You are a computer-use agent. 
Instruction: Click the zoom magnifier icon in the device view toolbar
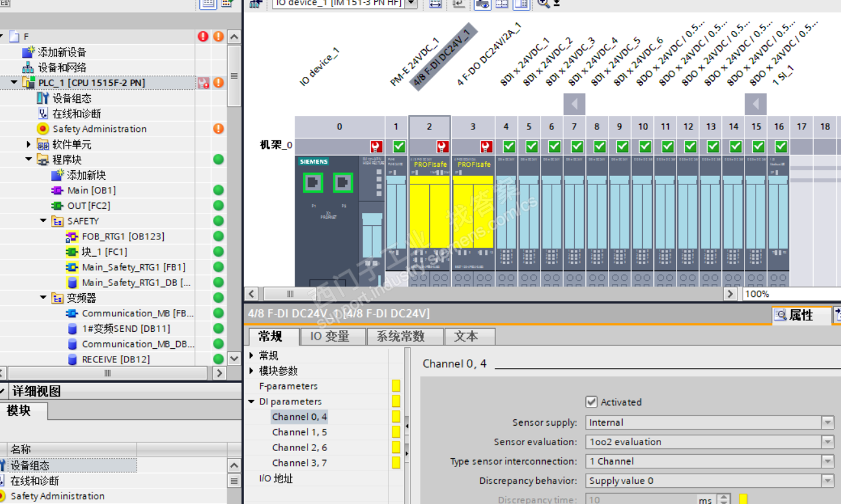543,3
